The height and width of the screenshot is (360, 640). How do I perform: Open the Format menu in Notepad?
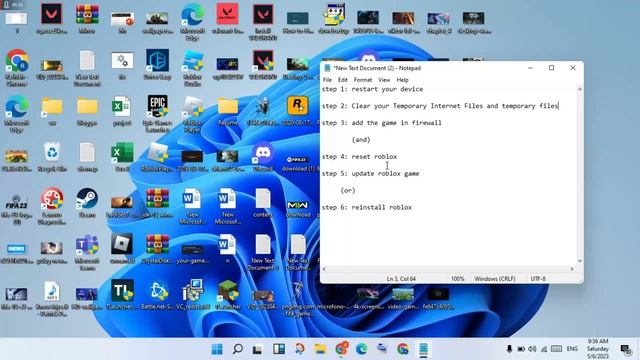tap(362, 80)
